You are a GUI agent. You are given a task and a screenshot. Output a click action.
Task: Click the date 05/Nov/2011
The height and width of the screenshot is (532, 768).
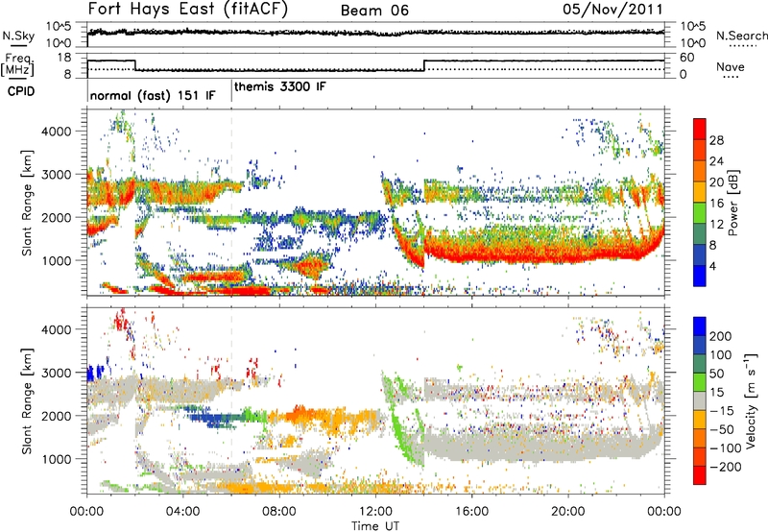[x=612, y=9]
